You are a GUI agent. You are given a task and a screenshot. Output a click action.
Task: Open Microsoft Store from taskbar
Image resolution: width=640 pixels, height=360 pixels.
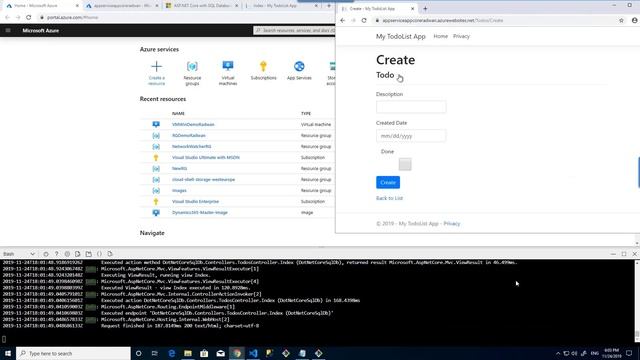pos(204,353)
